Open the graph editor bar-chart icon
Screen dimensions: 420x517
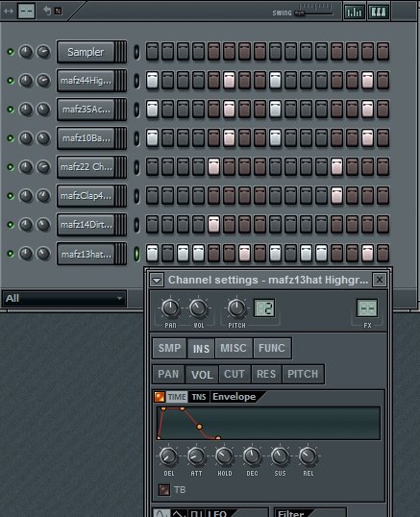(354, 12)
